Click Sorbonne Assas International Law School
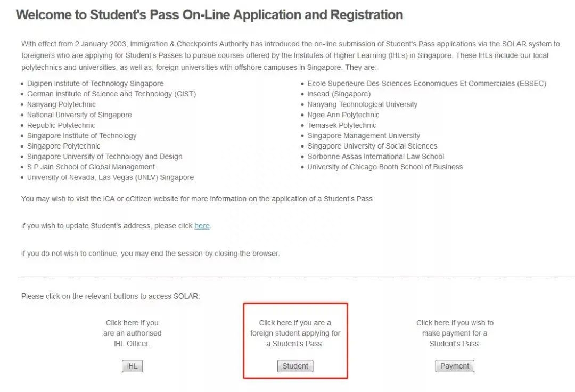Viewport: 575px width, 392px height. pyautogui.click(x=375, y=157)
